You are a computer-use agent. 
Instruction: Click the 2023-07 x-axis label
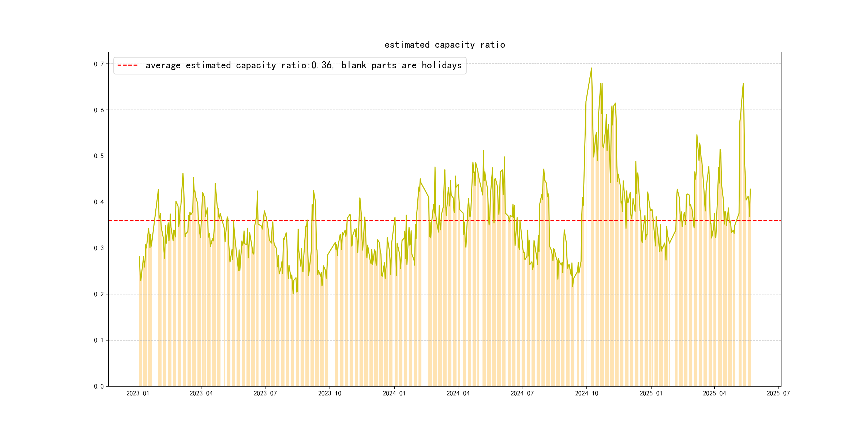point(265,393)
